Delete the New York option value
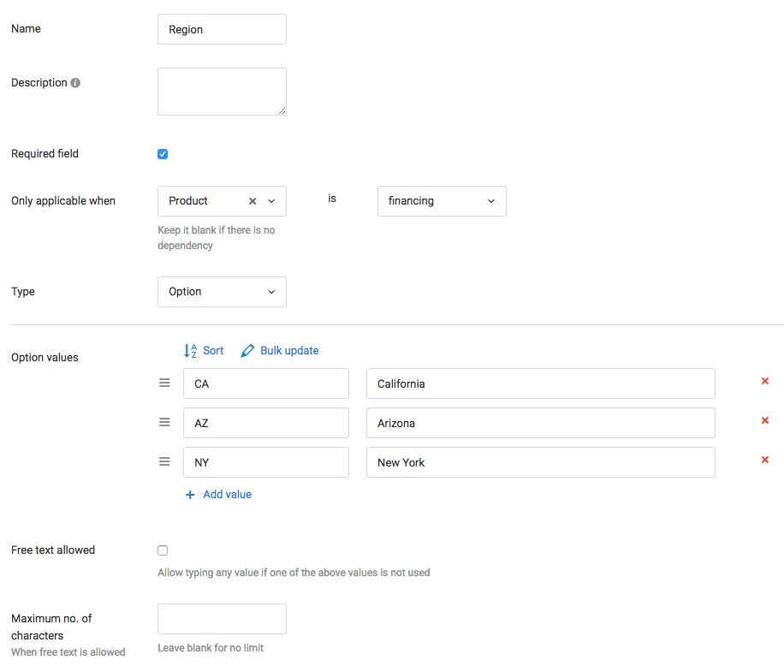This screenshot has height=672, width=784. pyautogui.click(x=764, y=460)
